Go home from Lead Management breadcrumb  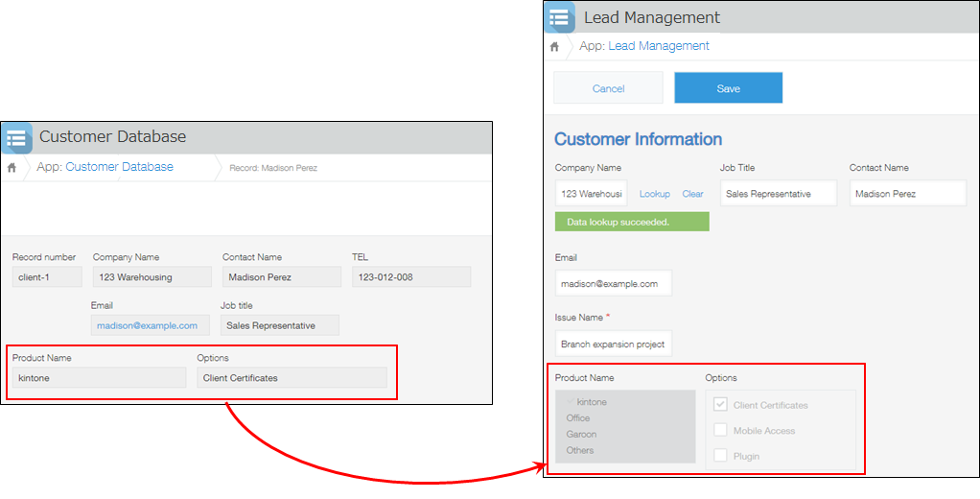point(554,46)
